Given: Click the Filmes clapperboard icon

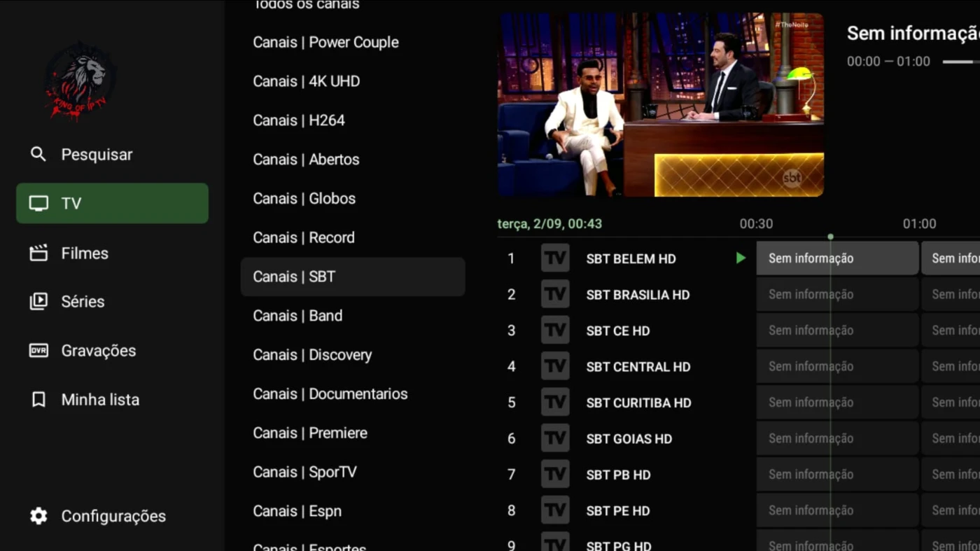Looking at the screenshot, I should (38, 253).
